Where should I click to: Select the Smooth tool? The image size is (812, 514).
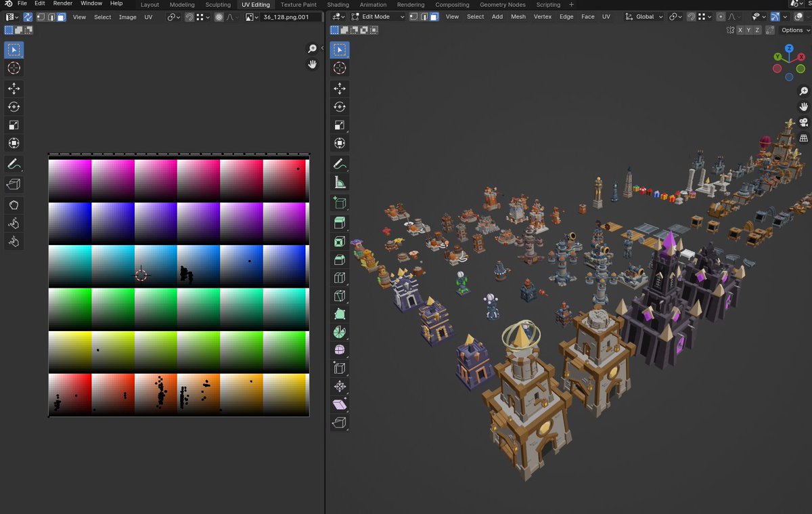click(340, 350)
